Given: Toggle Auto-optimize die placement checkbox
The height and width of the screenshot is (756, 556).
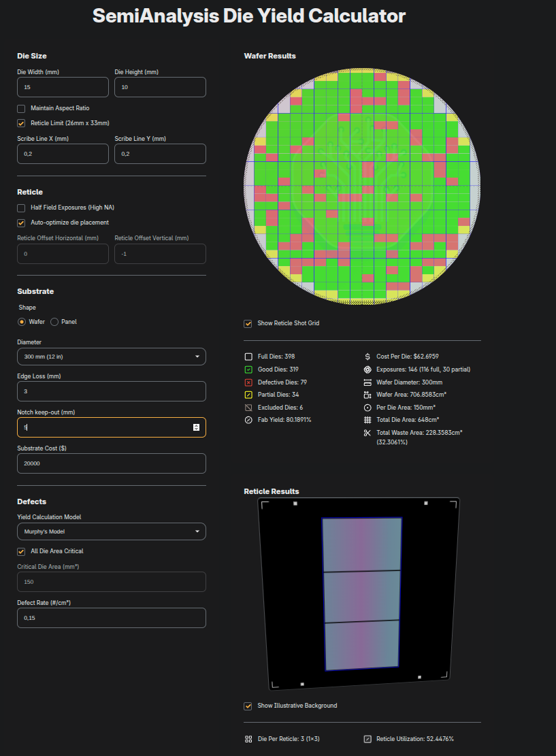Looking at the screenshot, I should coord(21,223).
